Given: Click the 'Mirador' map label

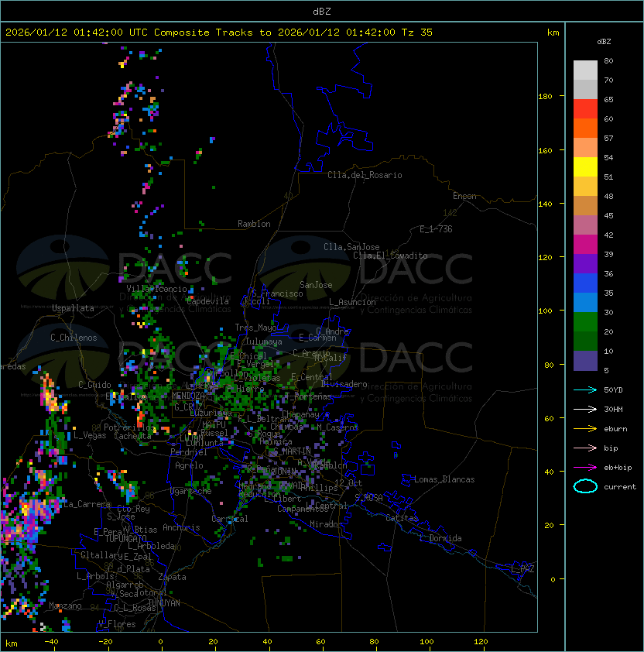Looking at the screenshot, I should tap(327, 524).
